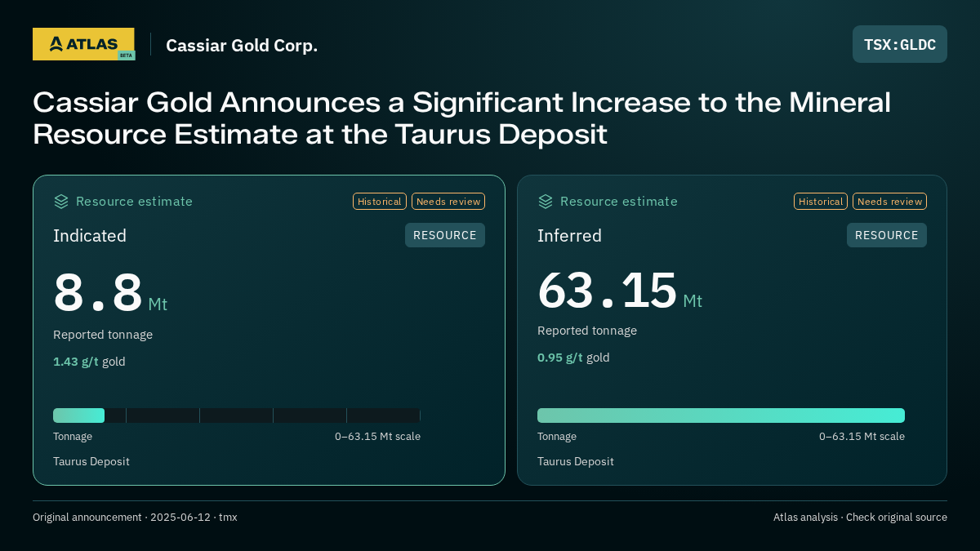Click the scale label on Indicated card
The image size is (980, 551).
click(377, 437)
